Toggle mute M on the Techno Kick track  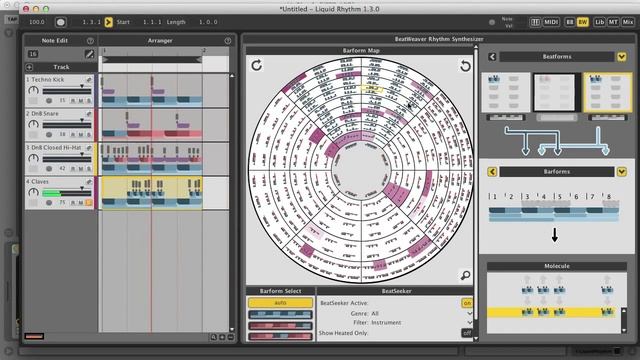click(81, 100)
